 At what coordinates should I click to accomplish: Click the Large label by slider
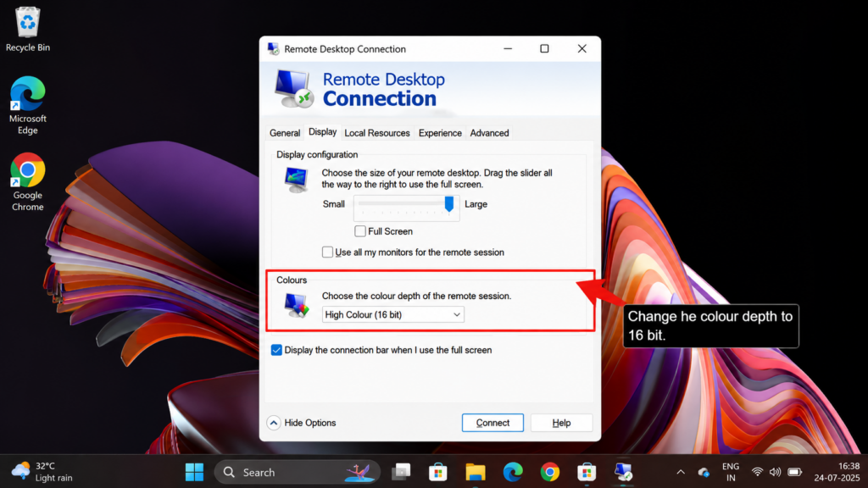click(476, 204)
